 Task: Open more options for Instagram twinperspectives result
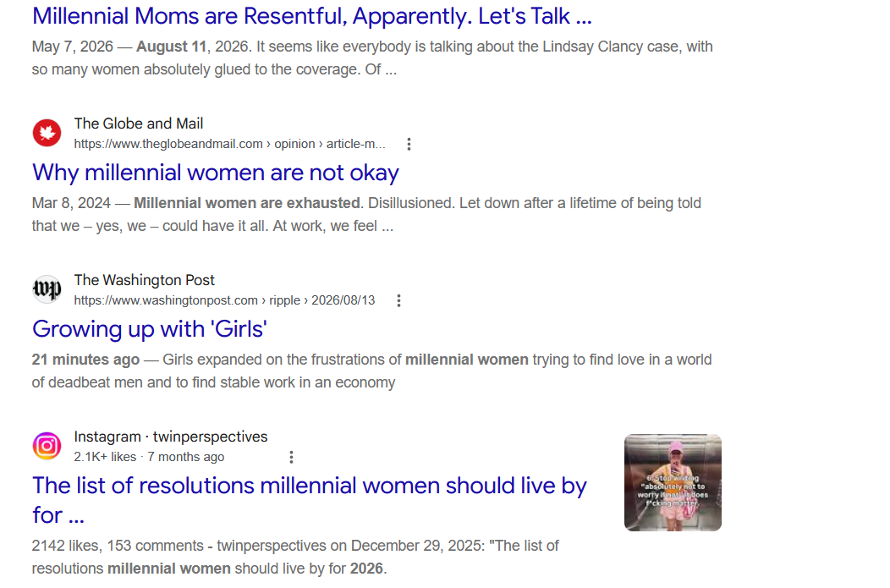291,458
